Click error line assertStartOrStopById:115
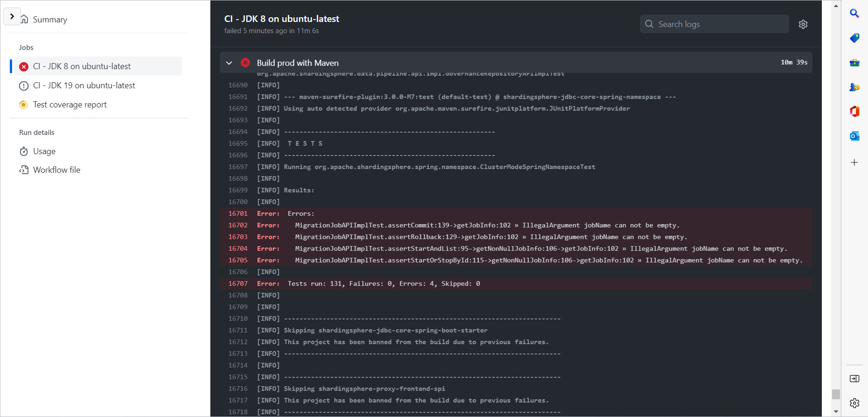868x417 pixels. pyautogui.click(x=549, y=260)
